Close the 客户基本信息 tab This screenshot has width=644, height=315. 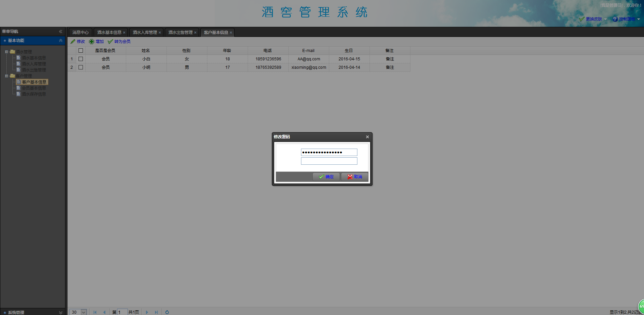pyautogui.click(x=231, y=33)
